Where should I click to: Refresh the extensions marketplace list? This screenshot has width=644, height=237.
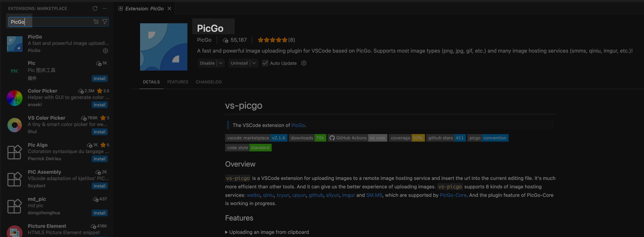[95, 8]
